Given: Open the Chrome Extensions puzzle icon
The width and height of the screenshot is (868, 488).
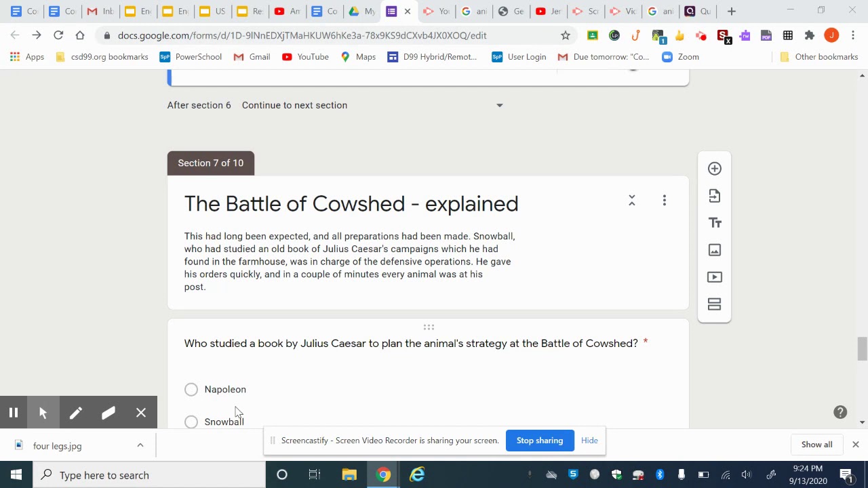Looking at the screenshot, I should [x=810, y=35].
